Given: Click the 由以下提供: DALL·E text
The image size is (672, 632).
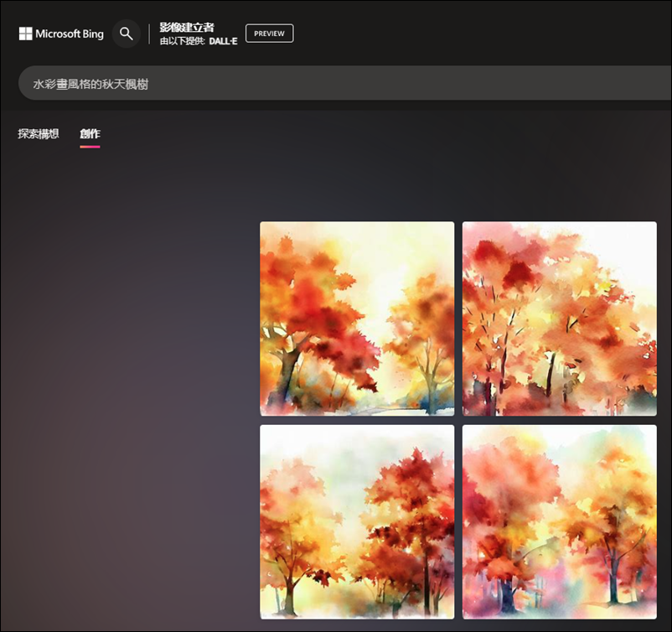Looking at the screenshot, I should [199, 41].
